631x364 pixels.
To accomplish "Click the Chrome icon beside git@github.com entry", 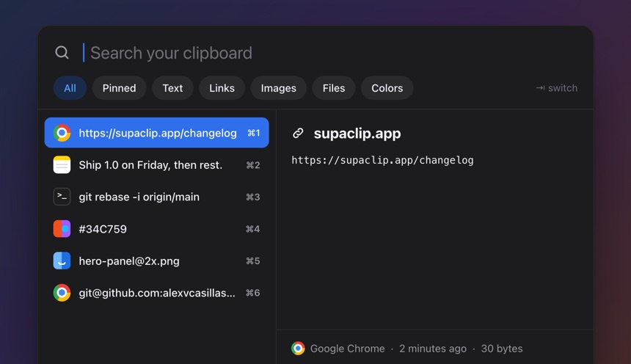I will coord(62,293).
